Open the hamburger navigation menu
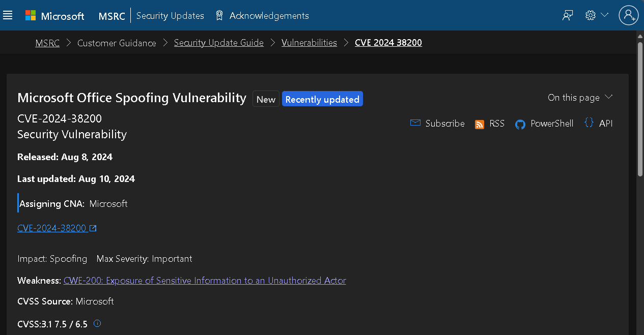This screenshot has width=644, height=335. tap(8, 15)
